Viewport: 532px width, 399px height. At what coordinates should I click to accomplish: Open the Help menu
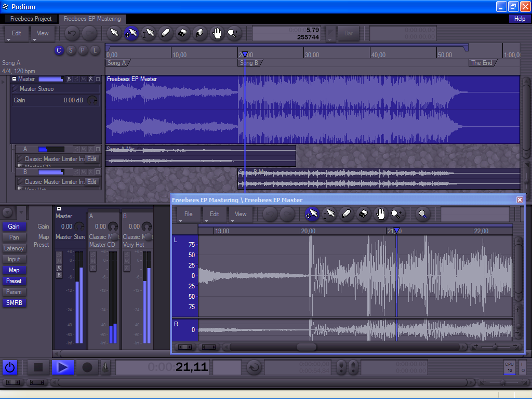click(x=520, y=19)
